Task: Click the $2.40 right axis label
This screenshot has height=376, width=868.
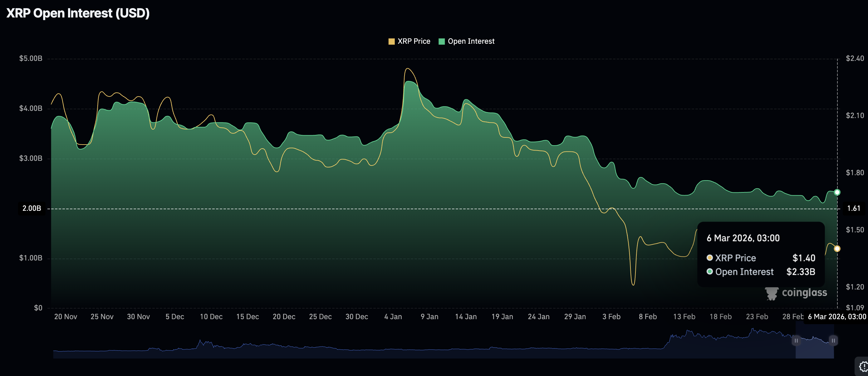Action: pos(855,58)
